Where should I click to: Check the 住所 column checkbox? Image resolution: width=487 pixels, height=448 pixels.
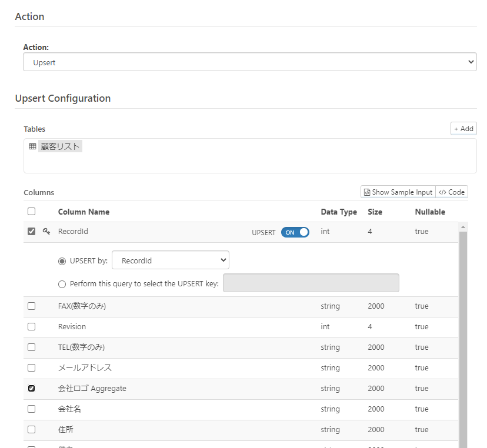tap(31, 430)
